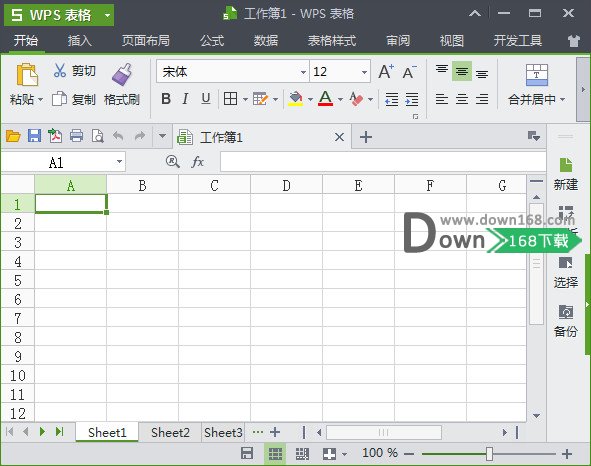
Task: Click the increase indent icon
Action: pos(412,99)
